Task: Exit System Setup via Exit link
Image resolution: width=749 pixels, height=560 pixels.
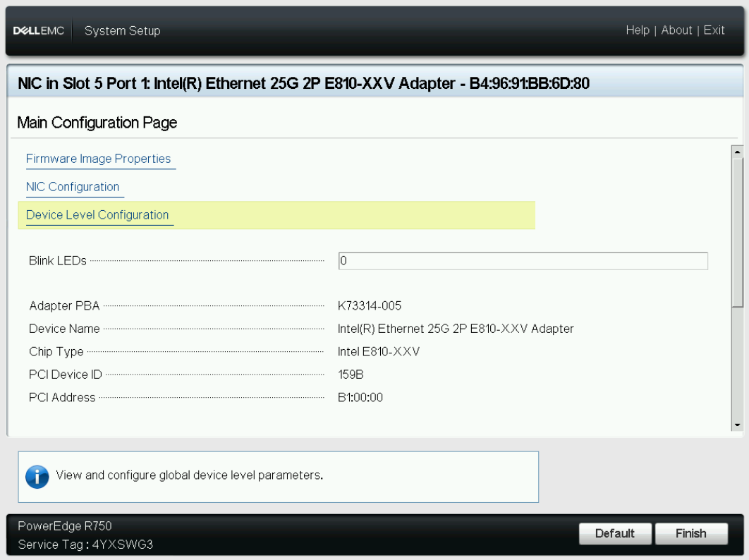Action: click(x=714, y=30)
